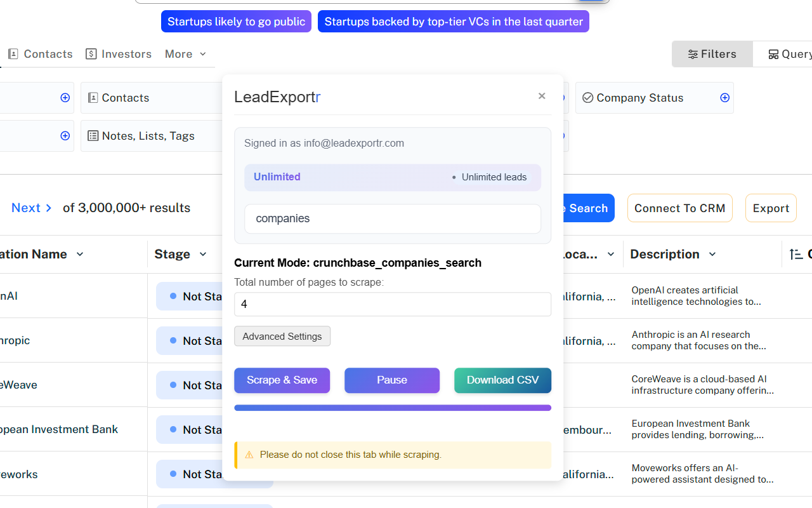Open the Contacts filter card

click(x=152, y=98)
